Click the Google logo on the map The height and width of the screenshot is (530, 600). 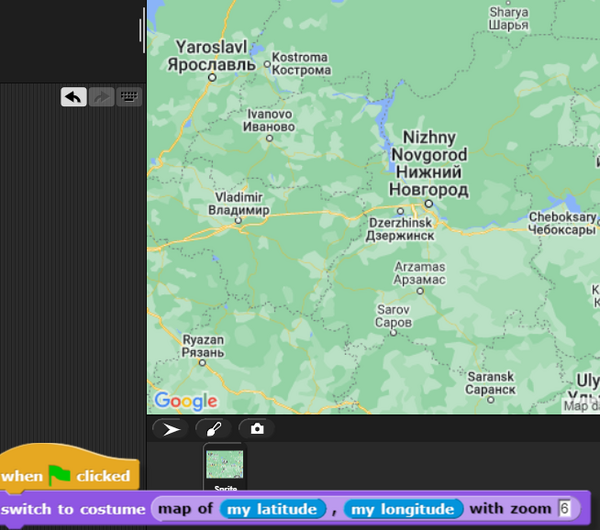coord(186,401)
